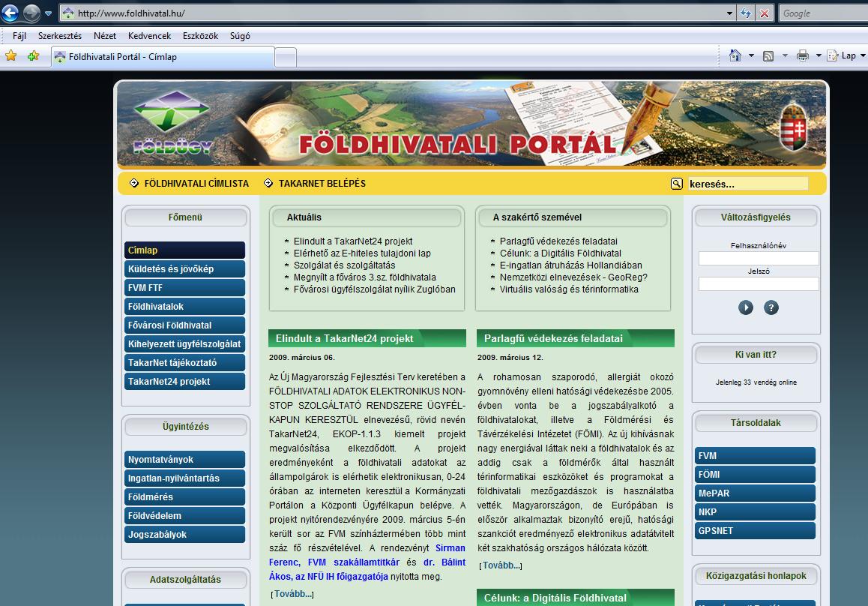Click the keresés... search field
Screen dimensions: 868x606
747,184
